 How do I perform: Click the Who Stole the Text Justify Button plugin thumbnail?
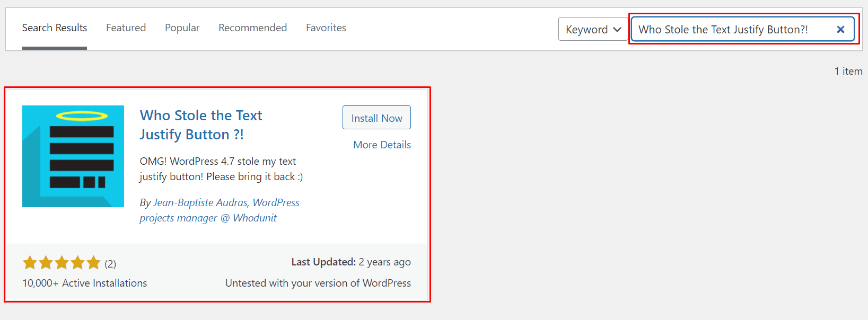(x=73, y=156)
